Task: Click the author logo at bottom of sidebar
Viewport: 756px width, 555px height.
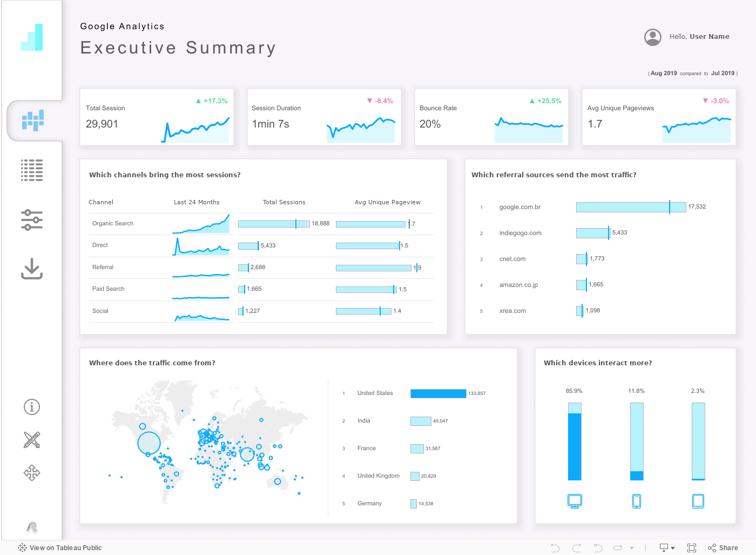Action: (32, 526)
